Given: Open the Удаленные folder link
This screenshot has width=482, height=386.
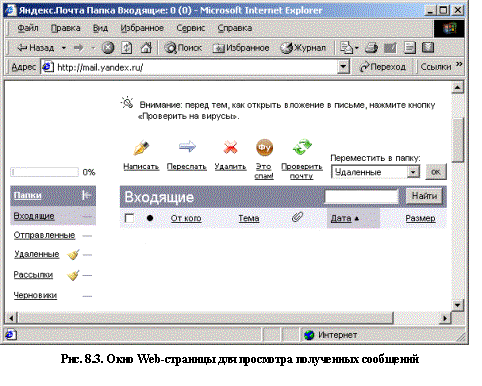Looking at the screenshot, I should click(37, 254).
